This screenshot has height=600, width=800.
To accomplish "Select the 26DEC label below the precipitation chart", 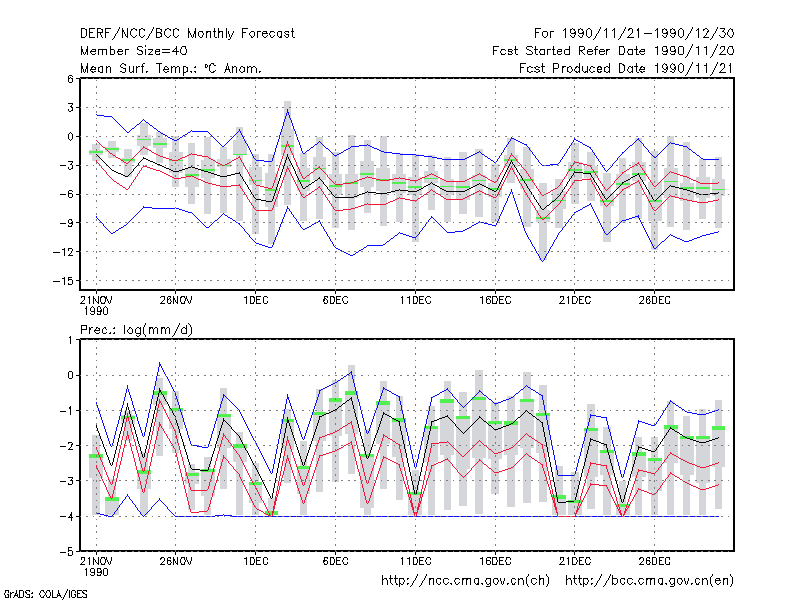I will tap(655, 561).
